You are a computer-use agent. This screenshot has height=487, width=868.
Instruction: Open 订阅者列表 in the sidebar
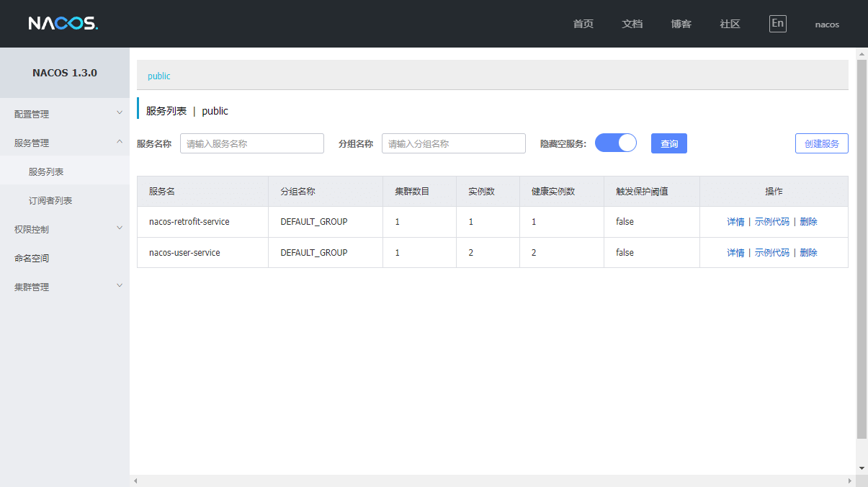pos(50,200)
